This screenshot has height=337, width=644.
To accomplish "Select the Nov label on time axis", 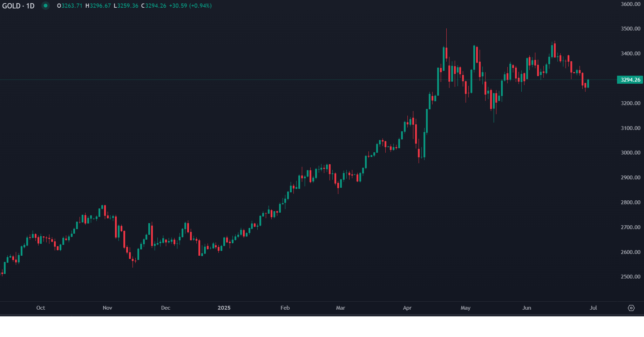I will coord(107,308).
